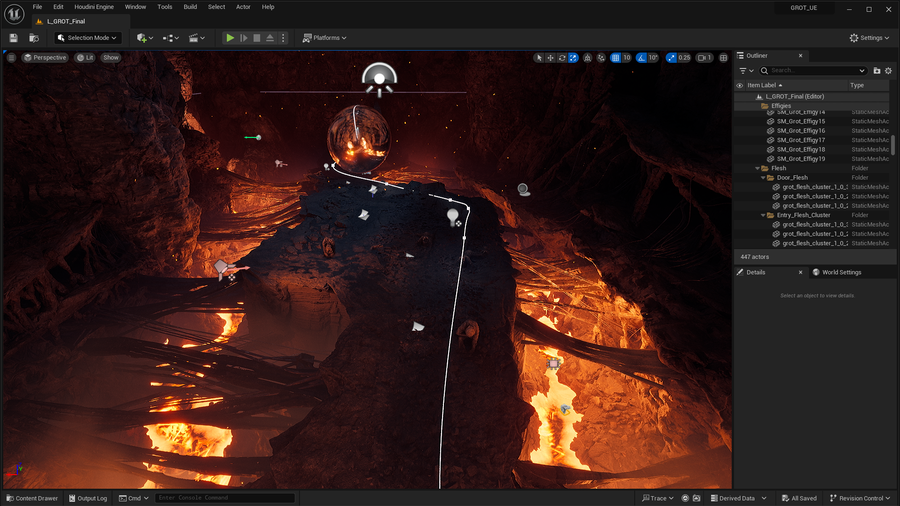Click the Play in editor button
The width and height of the screenshot is (900, 506).
(x=230, y=38)
